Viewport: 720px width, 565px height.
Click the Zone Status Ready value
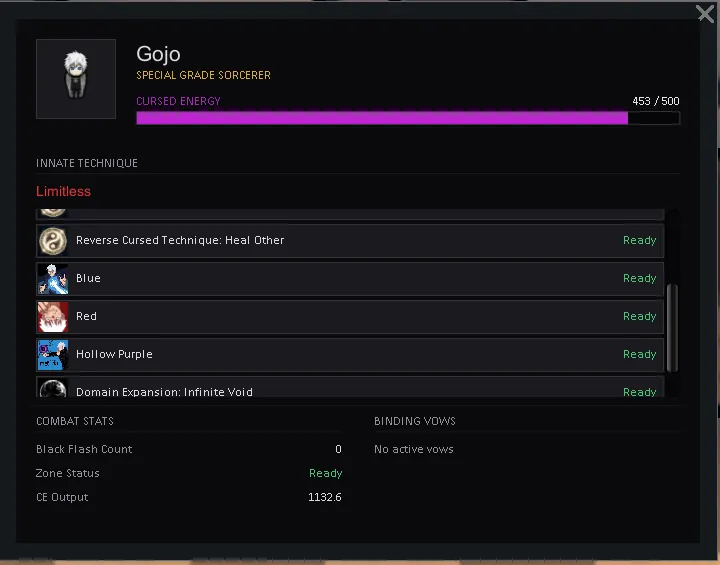(x=325, y=474)
